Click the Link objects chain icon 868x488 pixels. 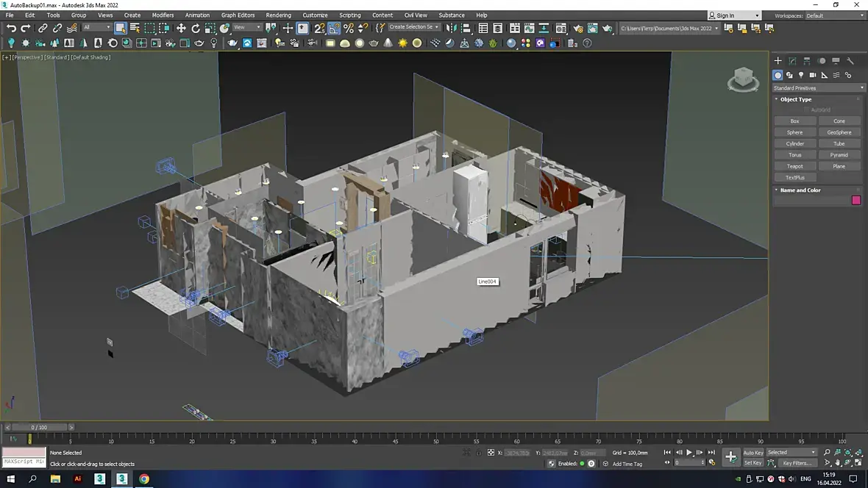[x=43, y=28]
